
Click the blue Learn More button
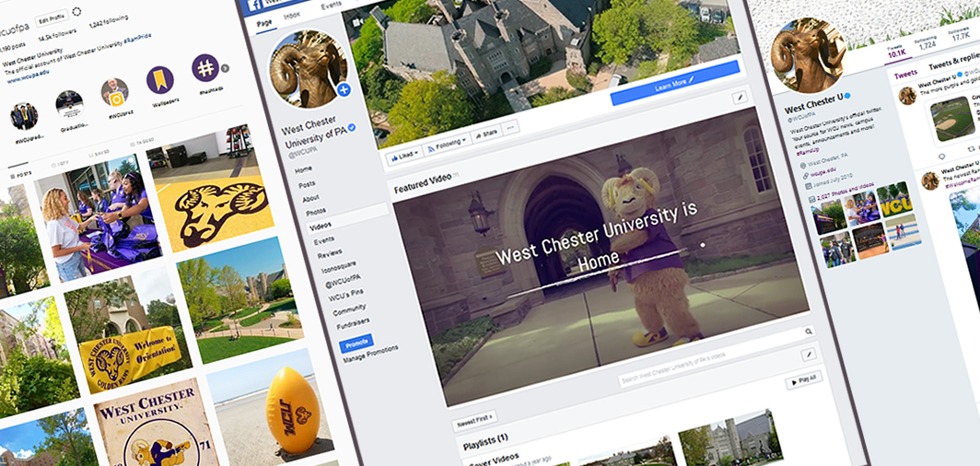coord(675,83)
